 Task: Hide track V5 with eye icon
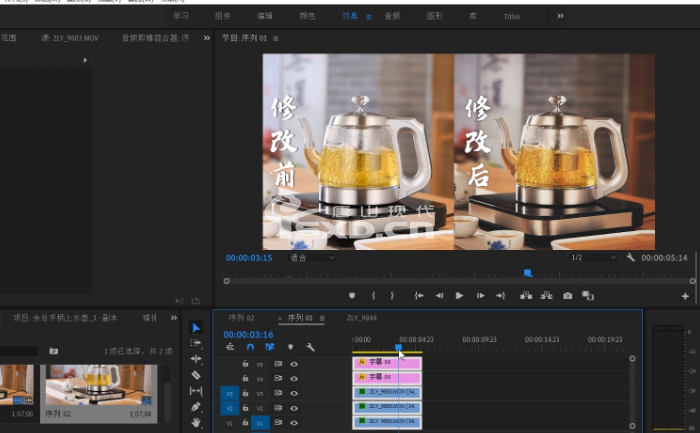tap(294, 364)
